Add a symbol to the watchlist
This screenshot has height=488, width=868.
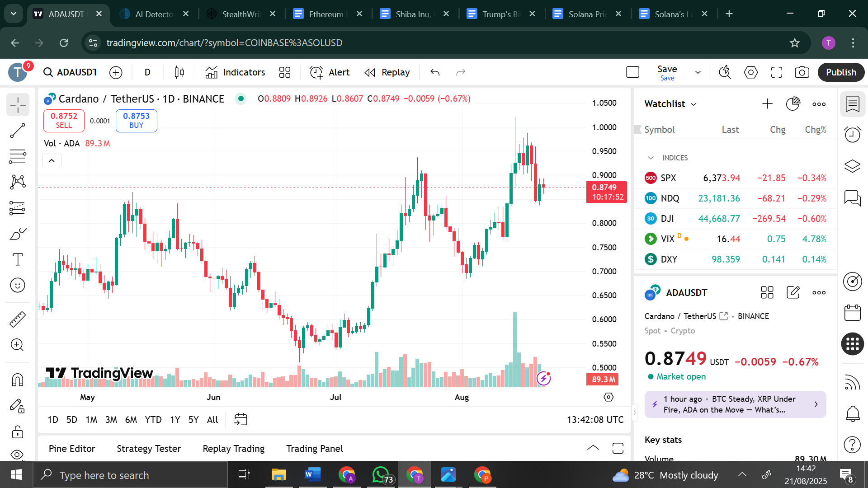[x=767, y=104]
